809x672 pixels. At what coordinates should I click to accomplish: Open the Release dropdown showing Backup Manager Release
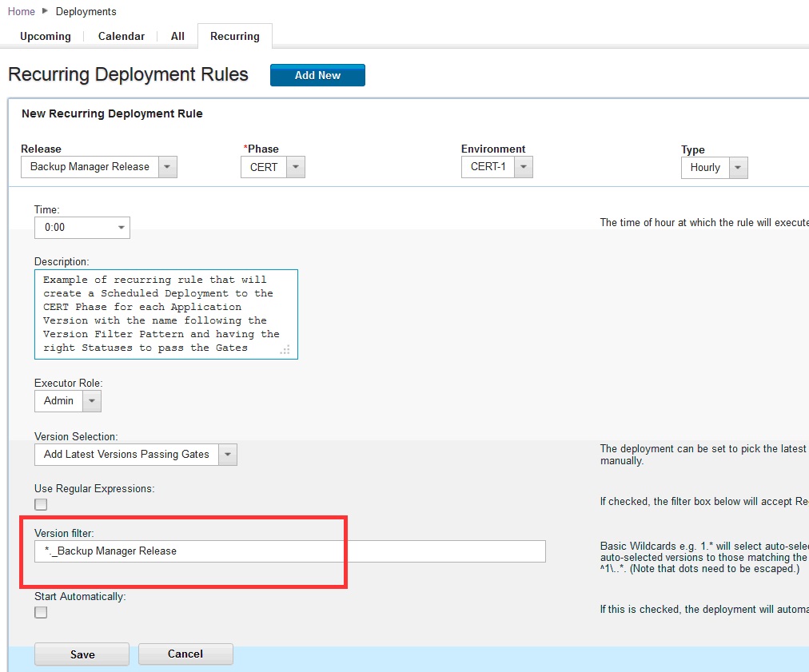click(98, 167)
